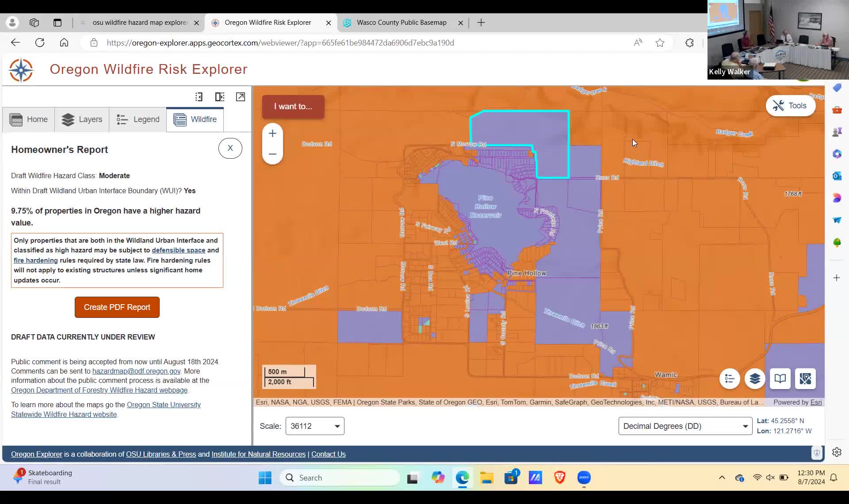Click the hazardmap@odf.oregon.gov email link
Image resolution: width=849 pixels, height=504 pixels.
pos(136,371)
